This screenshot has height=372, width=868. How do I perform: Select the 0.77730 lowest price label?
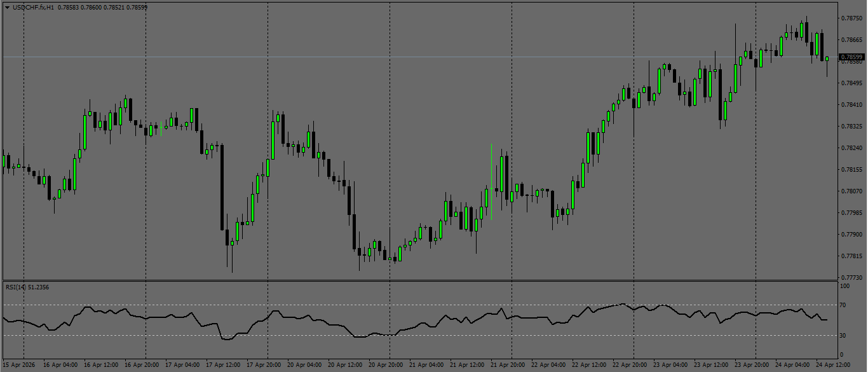pyautogui.click(x=851, y=277)
